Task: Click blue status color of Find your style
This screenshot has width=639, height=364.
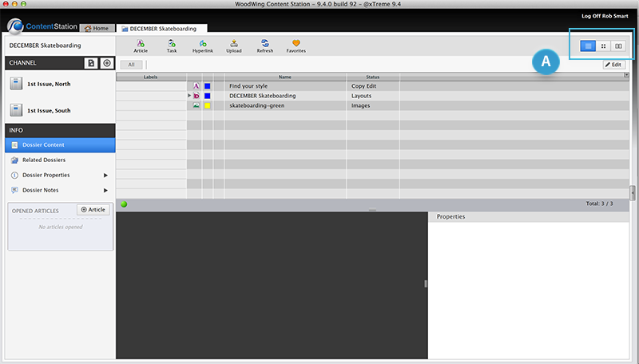Action: 208,86
